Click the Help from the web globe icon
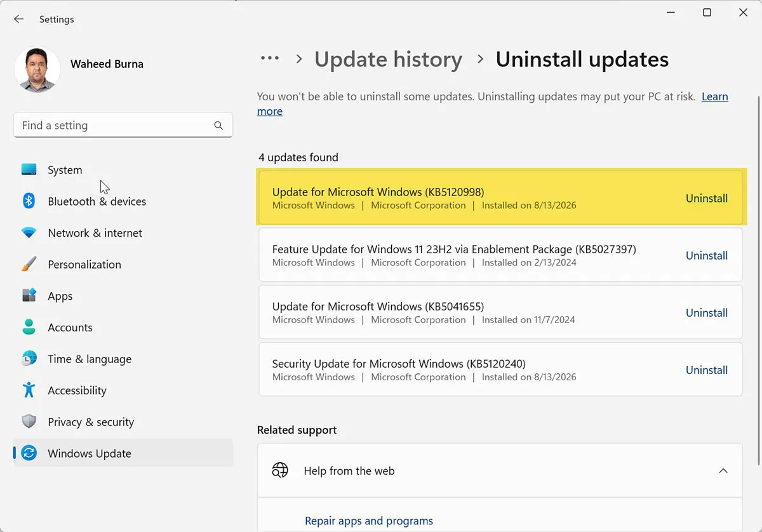This screenshot has width=762, height=532. point(280,470)
